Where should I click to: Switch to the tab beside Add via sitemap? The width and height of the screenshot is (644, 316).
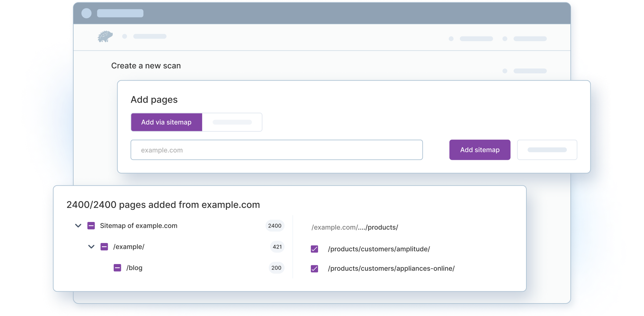(232, 122)
